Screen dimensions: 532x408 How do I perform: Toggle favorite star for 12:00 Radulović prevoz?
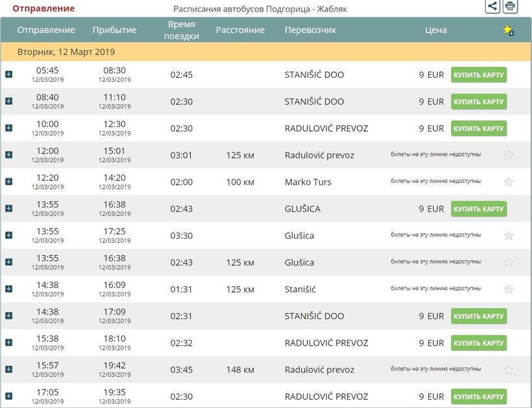509,155
